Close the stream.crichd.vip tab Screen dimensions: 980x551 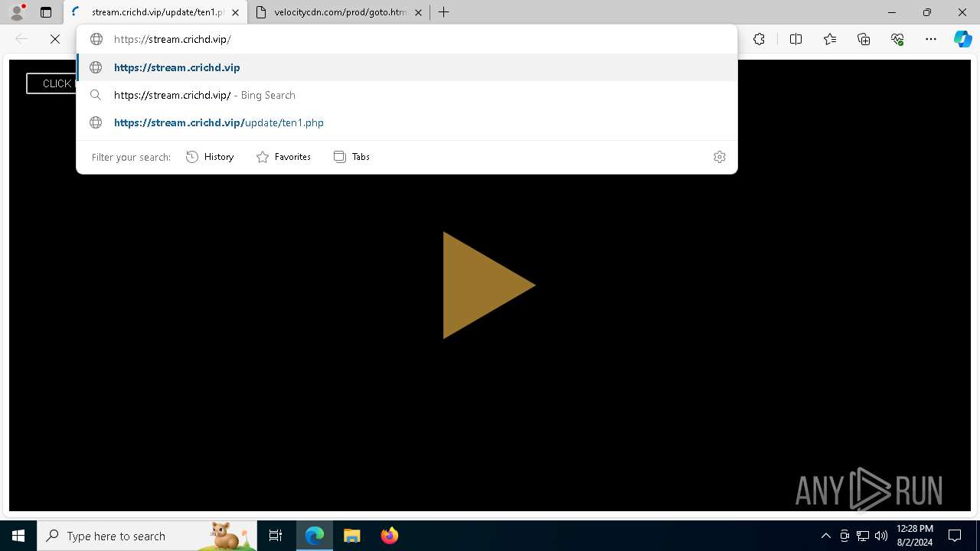(x=236, y=12)
